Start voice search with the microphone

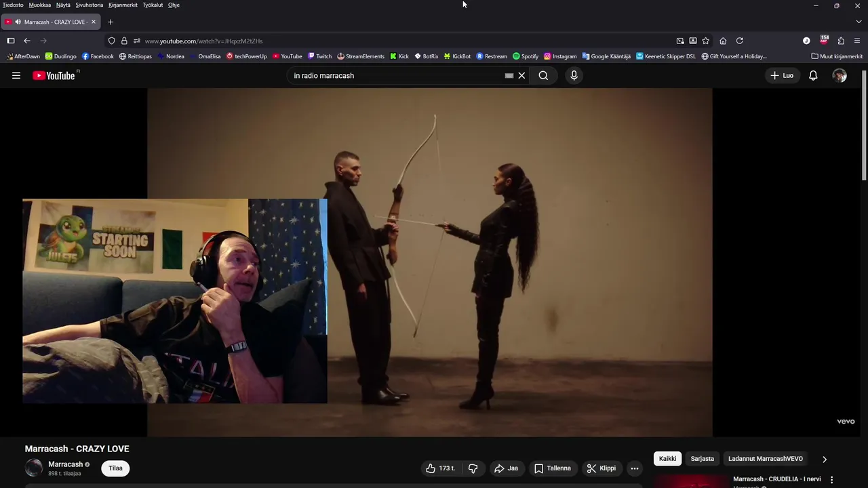pos(574,75)
